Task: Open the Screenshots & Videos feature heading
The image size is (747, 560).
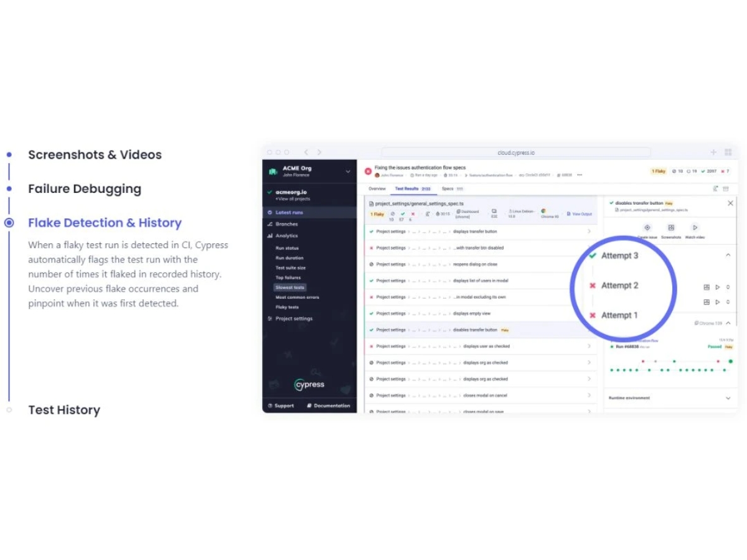Action: click(95, 155)
